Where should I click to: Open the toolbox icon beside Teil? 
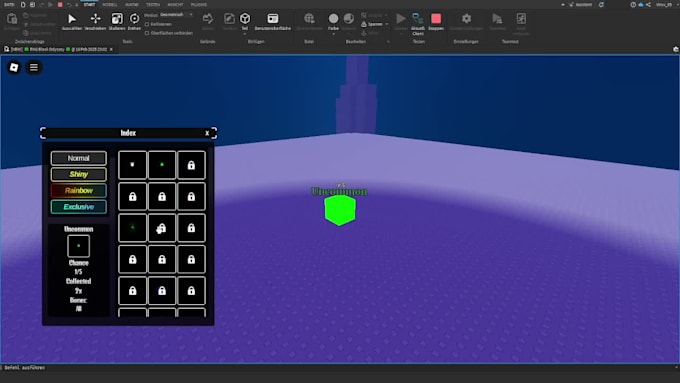pos(229,19)
